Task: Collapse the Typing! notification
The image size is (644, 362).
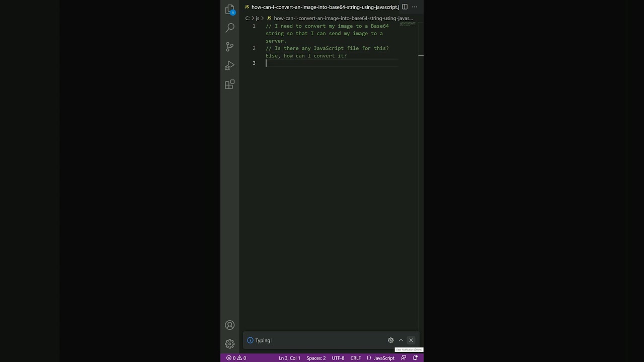Action: [401, 340]
